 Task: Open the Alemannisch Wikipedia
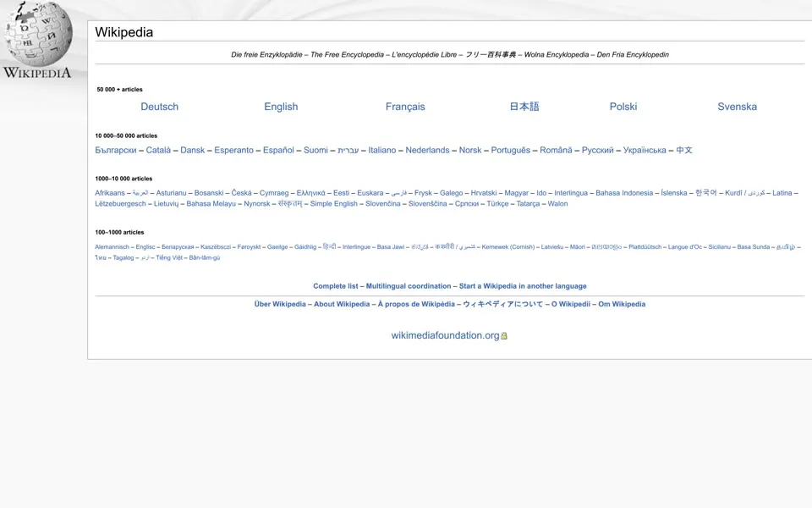[112, 246]
